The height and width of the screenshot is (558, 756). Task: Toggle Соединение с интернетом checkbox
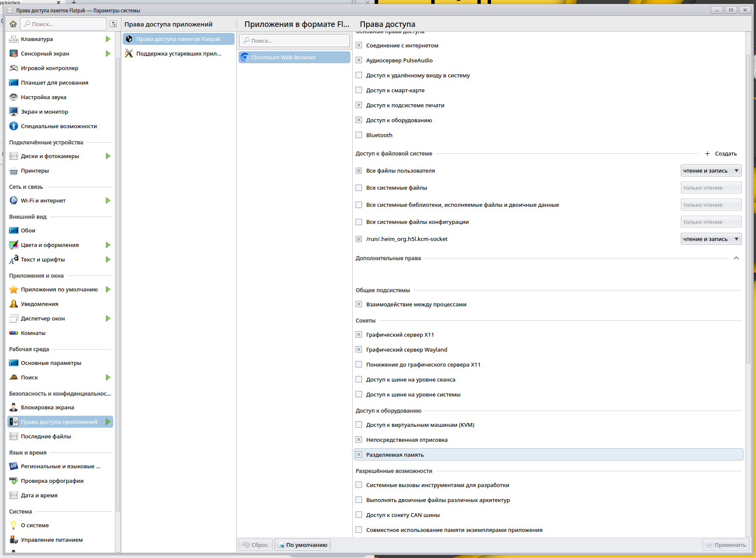coord(359,45)
